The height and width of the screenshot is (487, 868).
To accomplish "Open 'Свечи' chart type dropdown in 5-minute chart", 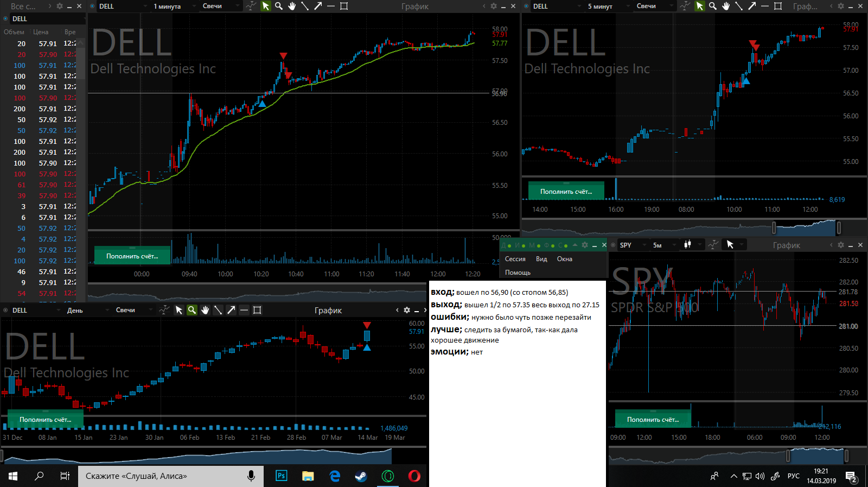I will (x=655, y=6).
